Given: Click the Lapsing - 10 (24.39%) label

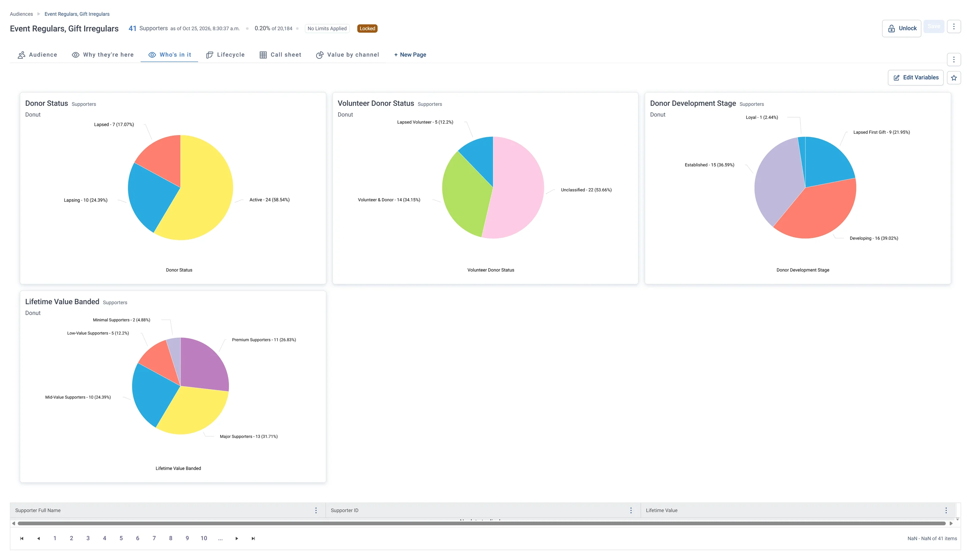Looking at the screenshot, I should pyautogui.click(x=85, y=200).
